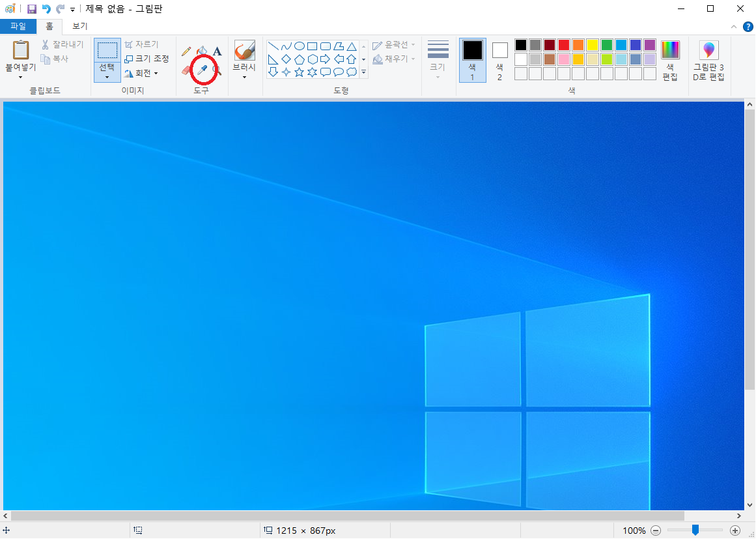Viewport: 756px width, 539px height.
Task: Click the zoom in plus button
Action: [x=735, y=531]
